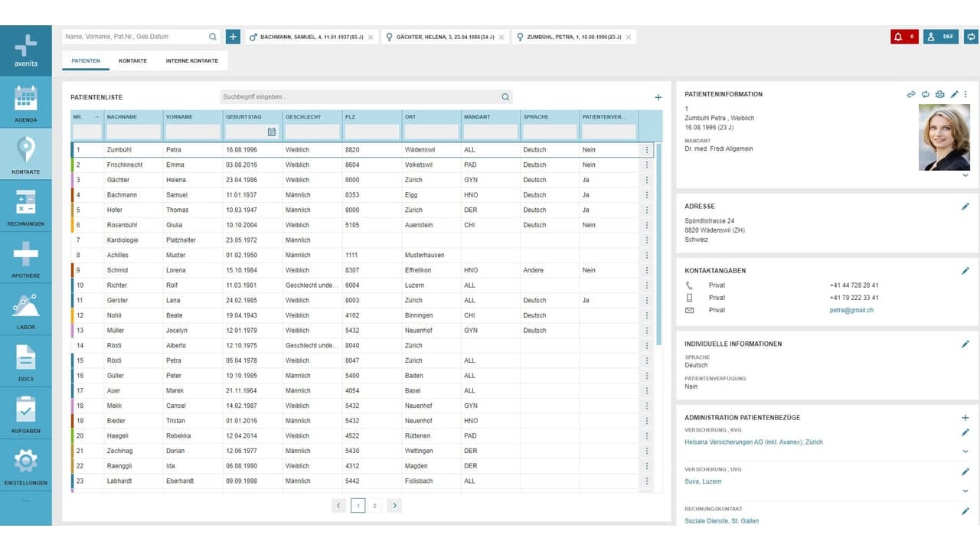
Task: Open the Aufgaben tasks module
Action: pos(25,413)
